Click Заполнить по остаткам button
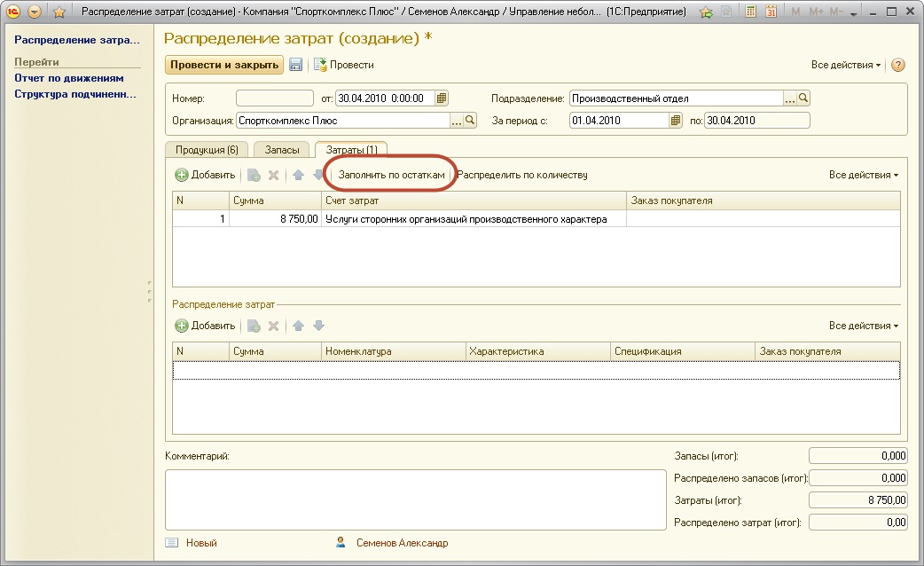This screenshot has width=924, height=566. (x=391, y=175)
